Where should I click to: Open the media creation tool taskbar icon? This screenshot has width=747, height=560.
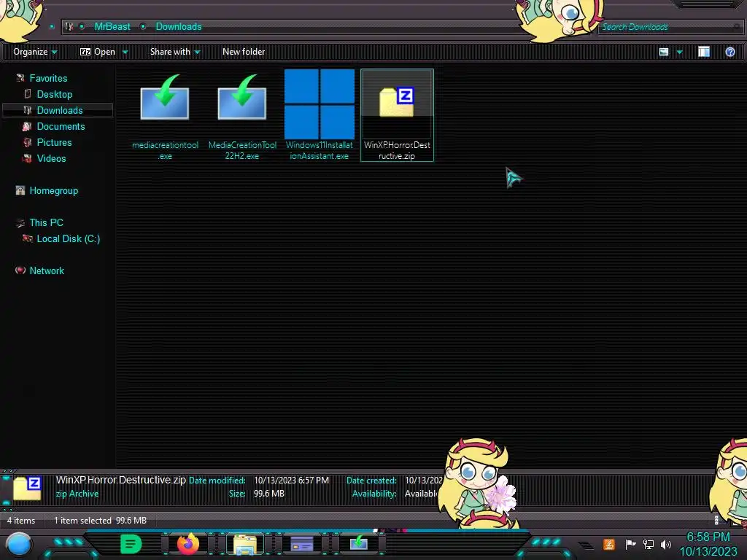359,542
